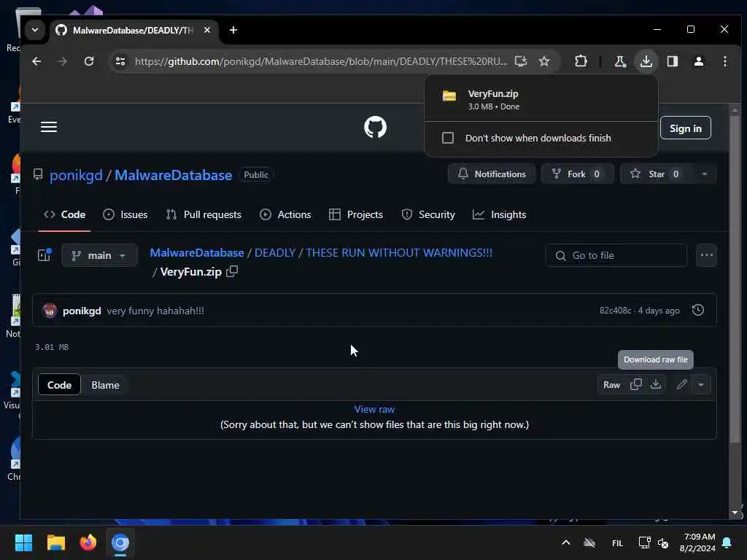
Task: Click the Notifications button
Action: click(492, 174)
